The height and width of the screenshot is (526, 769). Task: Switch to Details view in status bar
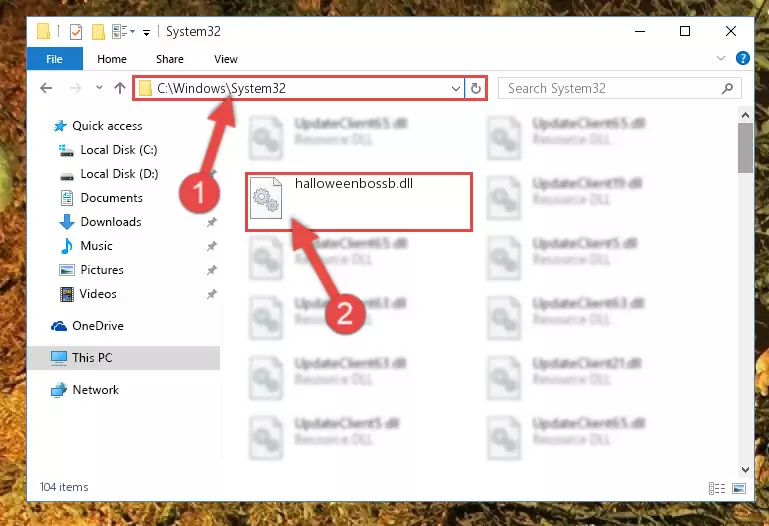717,488
